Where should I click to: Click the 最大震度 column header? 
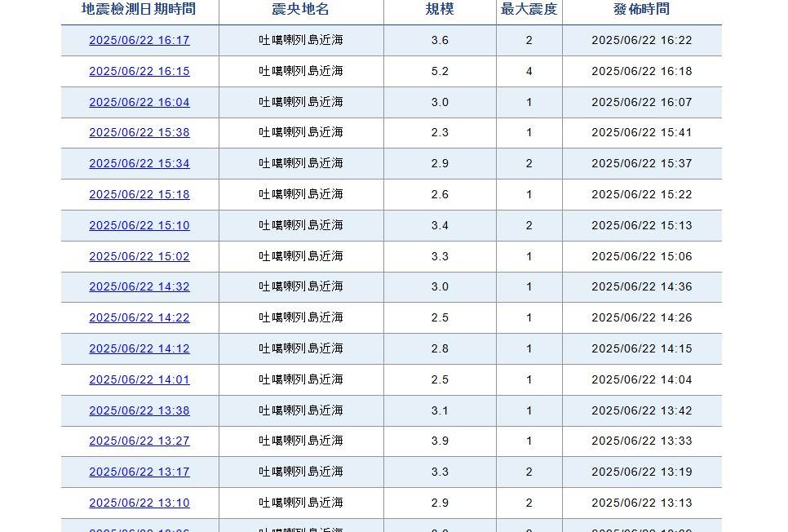[x=529, y=10]
